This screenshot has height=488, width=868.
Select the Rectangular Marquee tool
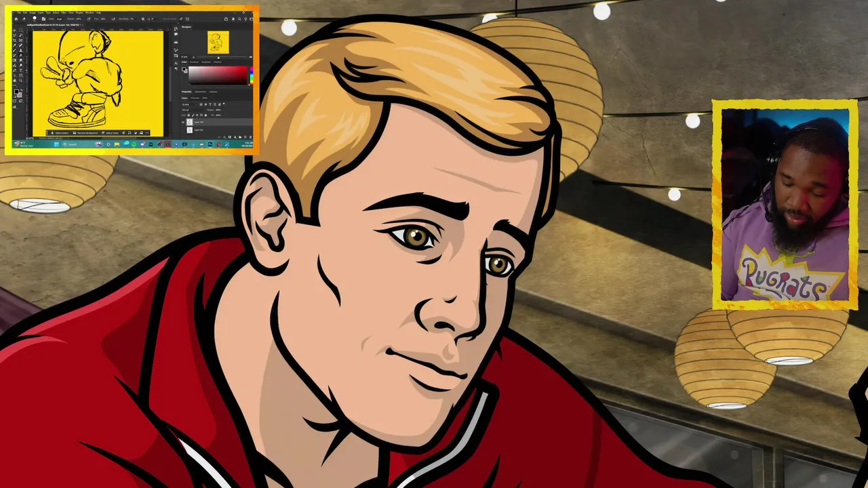coord(21,30)
